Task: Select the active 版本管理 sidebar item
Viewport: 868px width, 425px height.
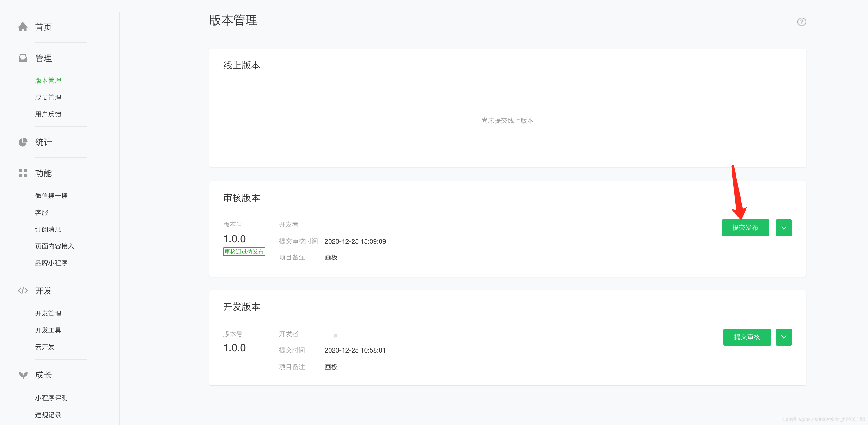Action: pos(48,81)
